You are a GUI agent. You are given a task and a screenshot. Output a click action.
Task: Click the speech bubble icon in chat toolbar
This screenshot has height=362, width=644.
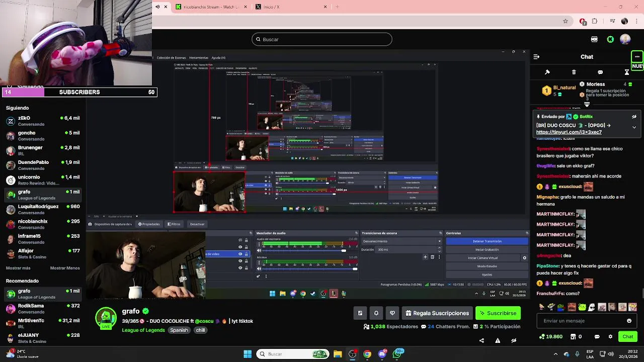tap(600, 72)
